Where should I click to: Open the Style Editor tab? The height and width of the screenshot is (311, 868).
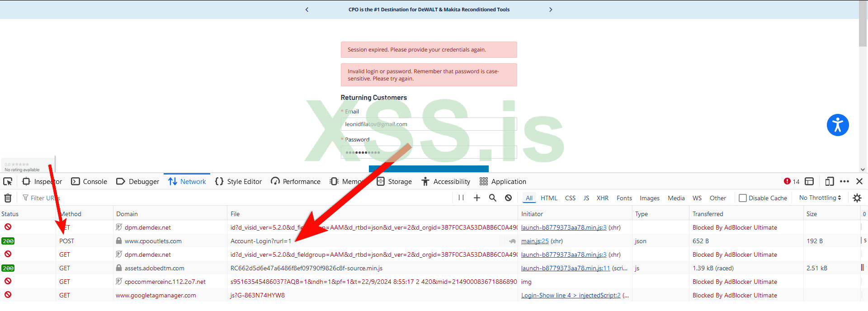(238, 181)
